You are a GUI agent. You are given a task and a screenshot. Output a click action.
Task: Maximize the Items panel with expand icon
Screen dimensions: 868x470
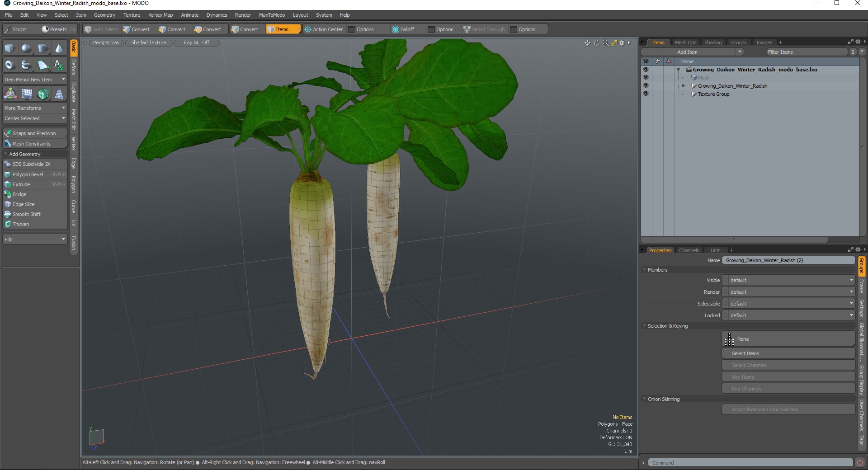click(x=850, y=42)
